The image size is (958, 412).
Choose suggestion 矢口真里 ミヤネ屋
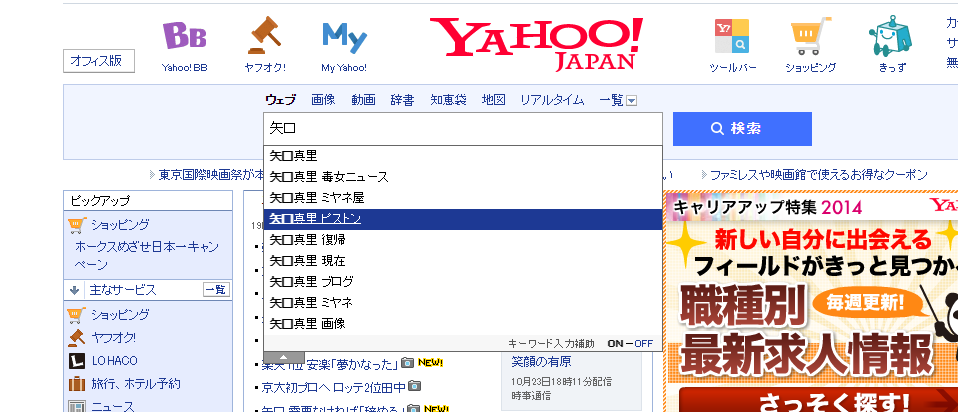pyautogui.click(x=463, y=198)
